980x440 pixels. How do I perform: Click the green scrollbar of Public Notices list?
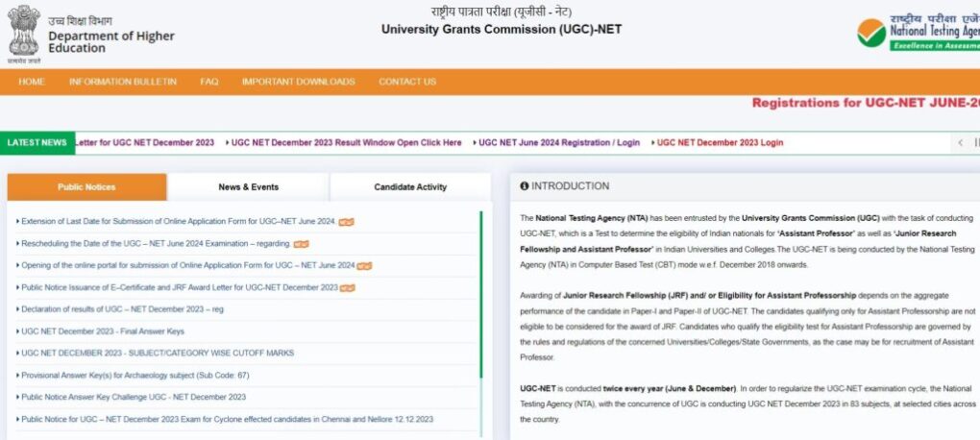(480, 294)
